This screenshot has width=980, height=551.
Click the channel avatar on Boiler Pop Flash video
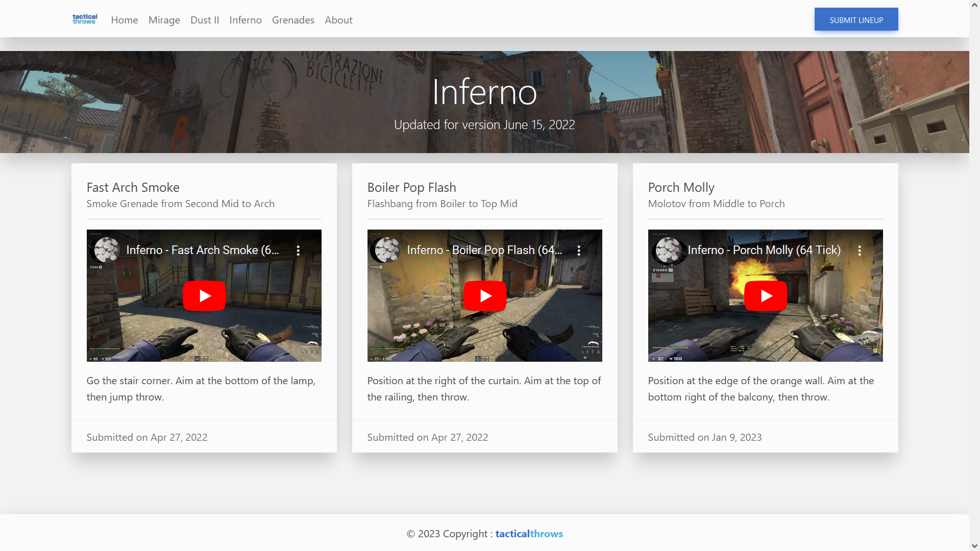pos(386,250)
